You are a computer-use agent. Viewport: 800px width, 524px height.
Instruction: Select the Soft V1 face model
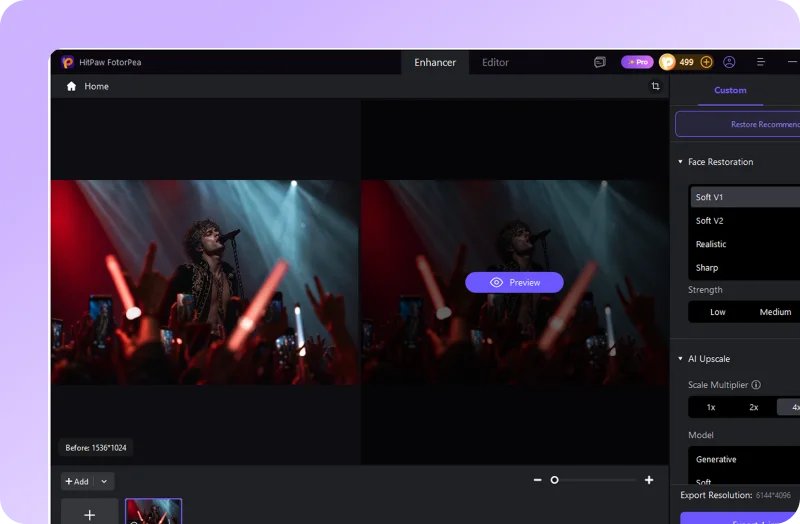[745, 197]
